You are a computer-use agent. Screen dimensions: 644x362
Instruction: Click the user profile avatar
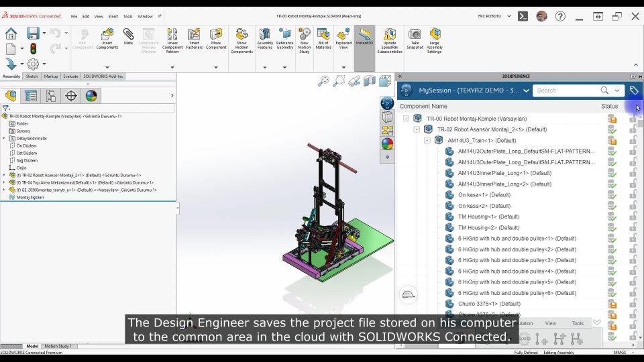coord(542,16)
